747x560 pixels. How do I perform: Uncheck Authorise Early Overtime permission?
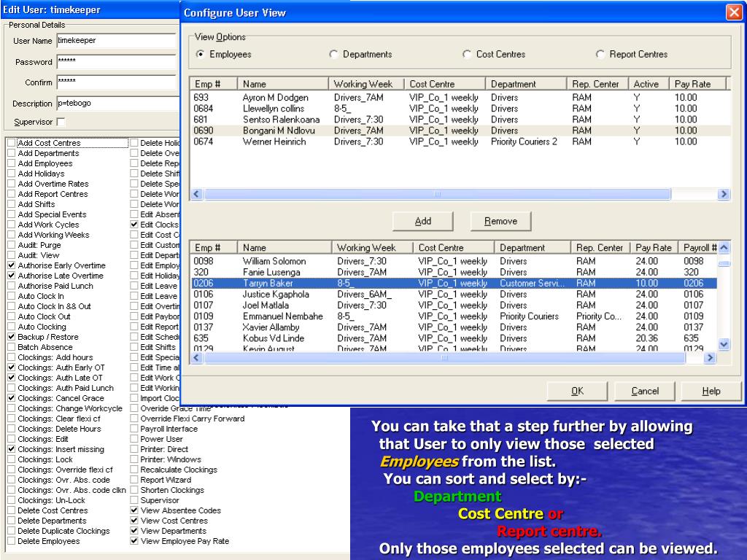click(11, 266)
